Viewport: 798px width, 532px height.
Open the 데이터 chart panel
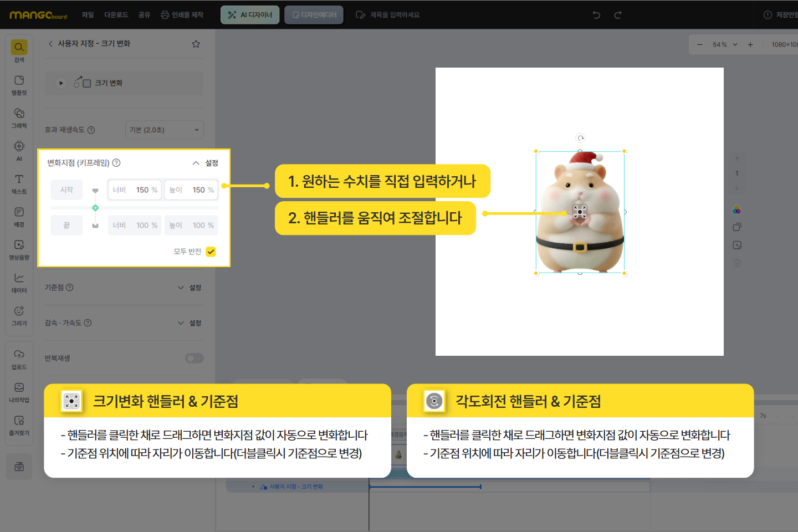pyautogui.click(x=19, y=282)
